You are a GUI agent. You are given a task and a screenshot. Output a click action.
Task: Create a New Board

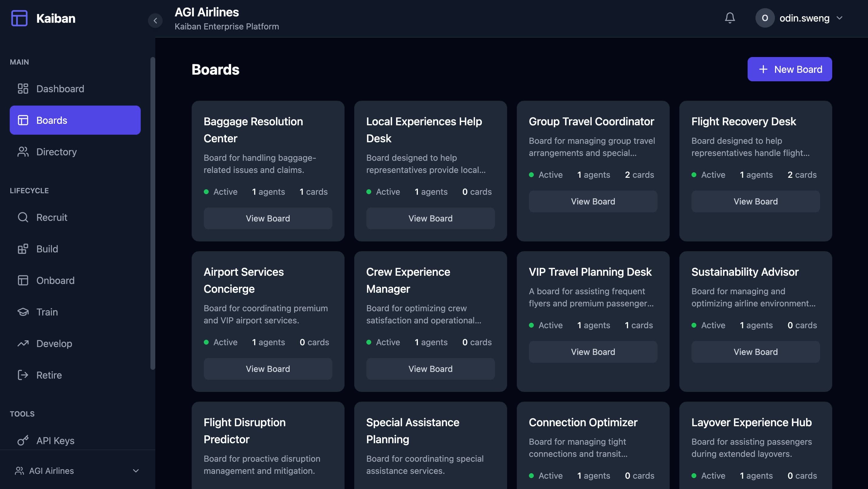(789, 69)
